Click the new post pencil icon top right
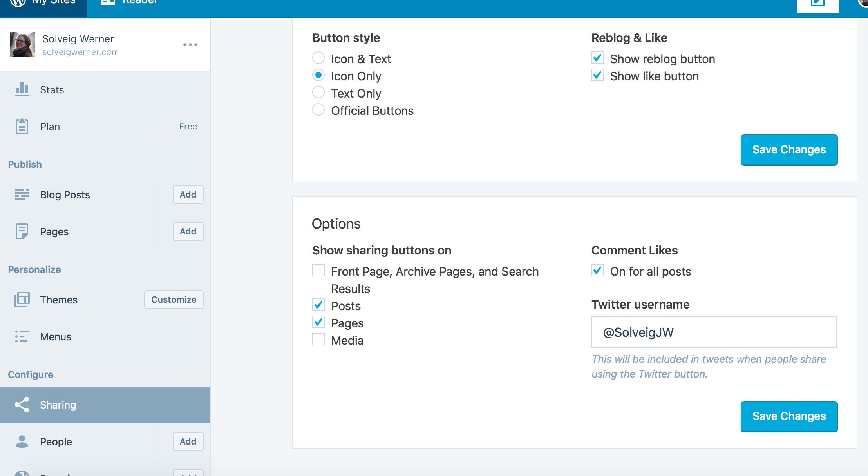Image resolution: width=868 pixels, height=476 pixels. point(818,3)
